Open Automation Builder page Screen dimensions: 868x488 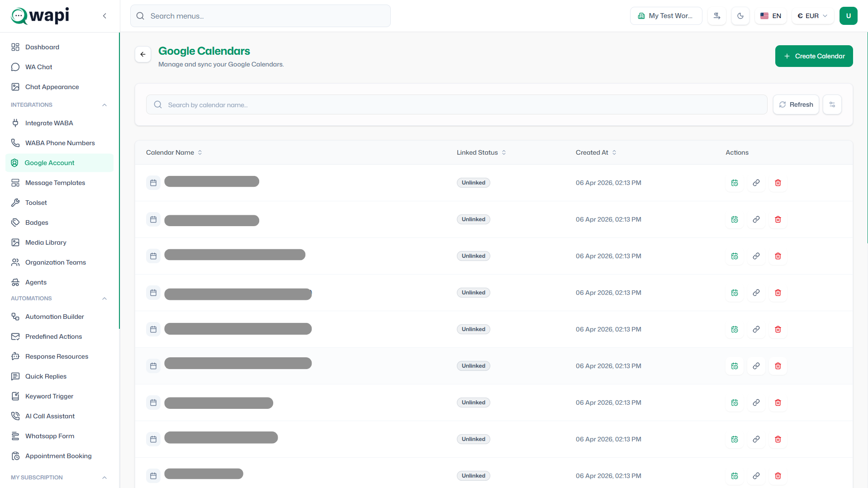click(x=60, y=317)
